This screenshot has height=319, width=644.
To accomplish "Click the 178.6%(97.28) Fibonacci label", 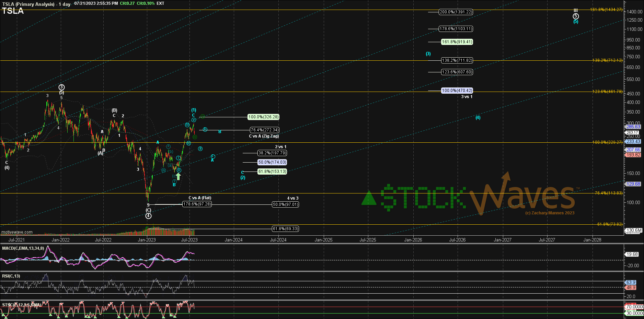I will coord(197,204).
